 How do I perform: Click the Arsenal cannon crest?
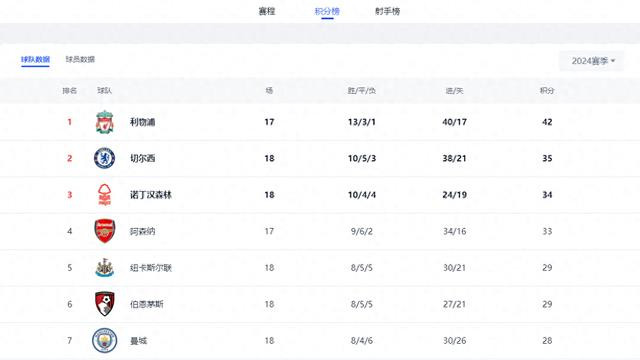104,231
